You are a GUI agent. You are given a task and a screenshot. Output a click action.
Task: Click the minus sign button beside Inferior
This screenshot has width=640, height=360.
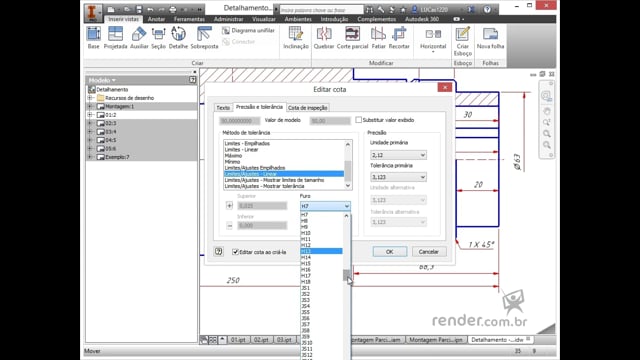tap(229, 225)
